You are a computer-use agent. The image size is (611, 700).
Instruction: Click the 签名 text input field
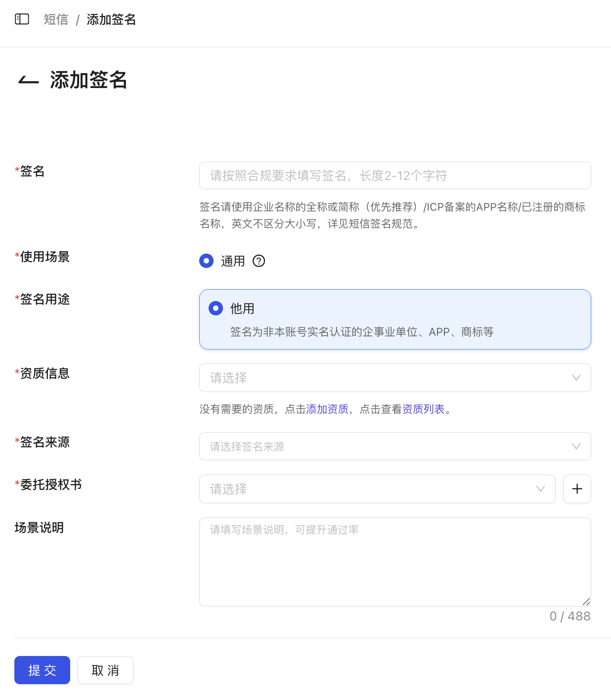pos(395,175)
